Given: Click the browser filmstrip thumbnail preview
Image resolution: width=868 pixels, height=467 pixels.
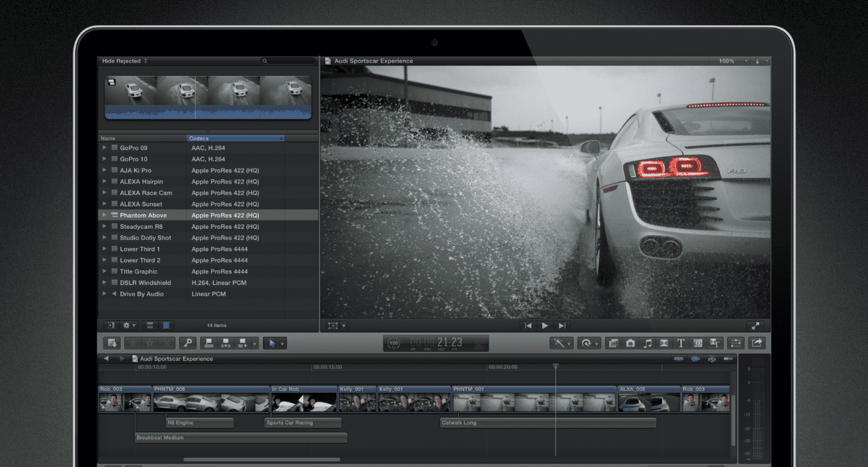Looking at the screenshot, I should click(x=208, y=97).
